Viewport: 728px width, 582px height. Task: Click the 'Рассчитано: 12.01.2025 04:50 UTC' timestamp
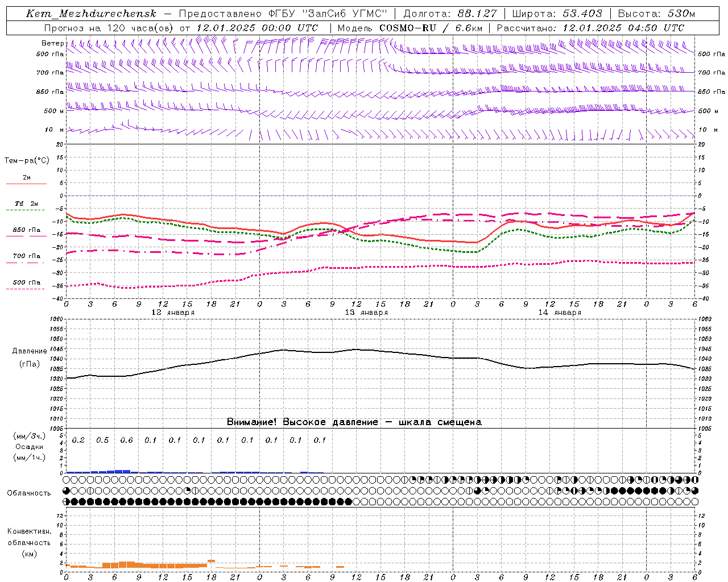591,28
